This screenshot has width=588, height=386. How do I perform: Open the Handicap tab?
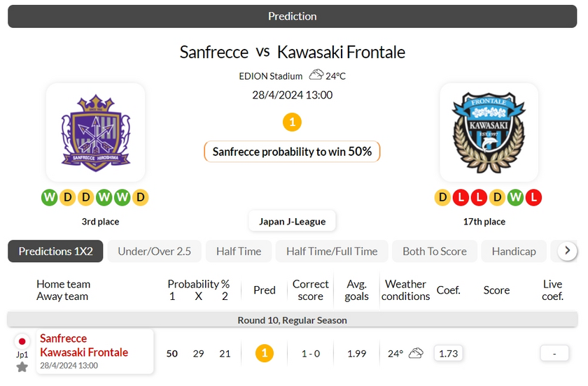pos(514,251)
